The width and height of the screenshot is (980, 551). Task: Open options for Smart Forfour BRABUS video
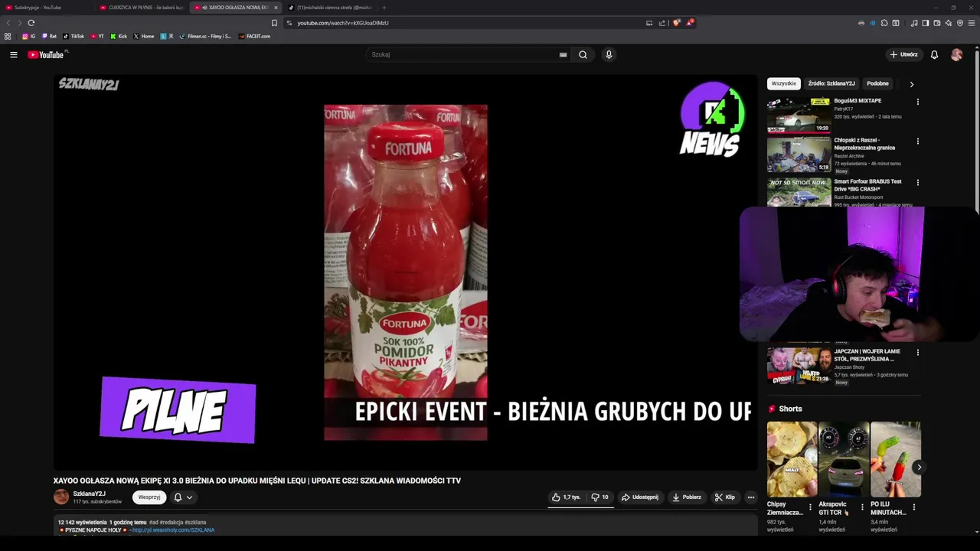[917, 183]
